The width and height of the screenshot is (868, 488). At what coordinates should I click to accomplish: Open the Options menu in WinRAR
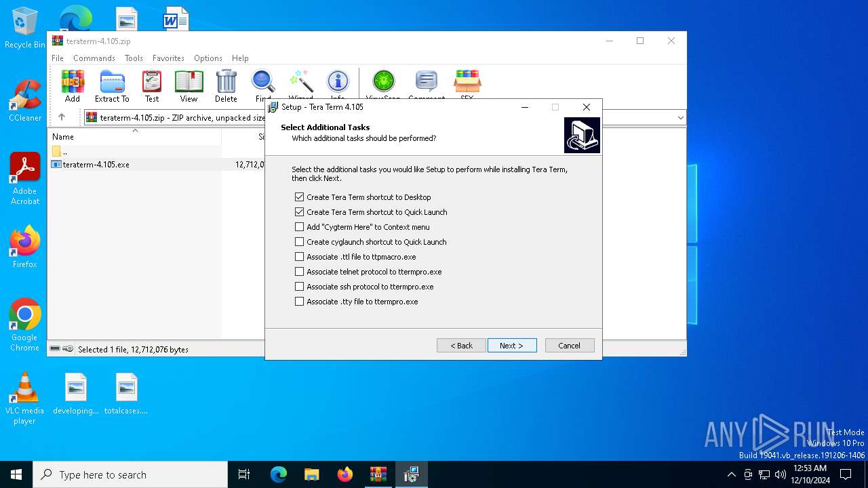tap(208, 58)
